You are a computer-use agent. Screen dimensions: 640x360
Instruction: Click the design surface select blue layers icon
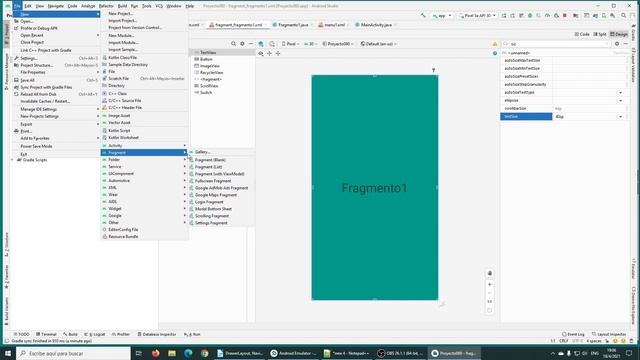261,44
